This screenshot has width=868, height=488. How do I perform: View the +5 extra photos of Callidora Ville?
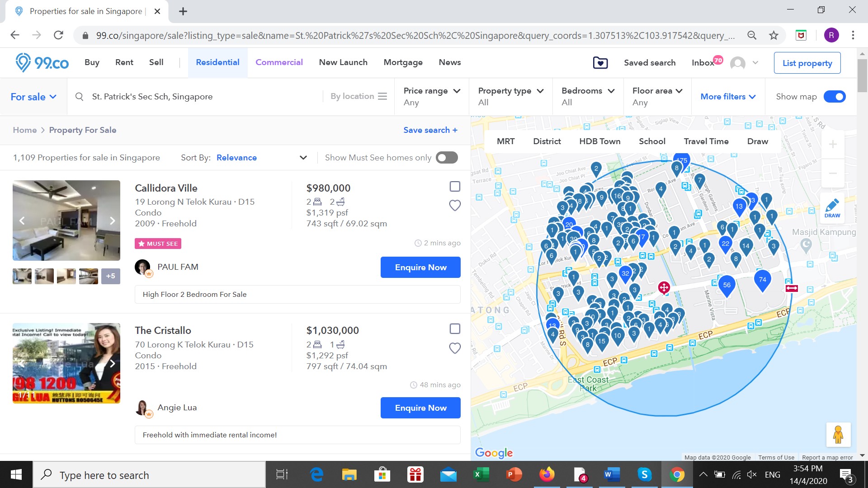pyautogui.click(x=111, y=276)
